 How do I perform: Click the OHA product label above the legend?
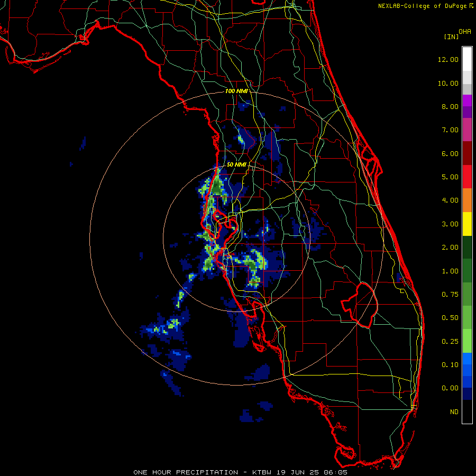click(465, 32)
